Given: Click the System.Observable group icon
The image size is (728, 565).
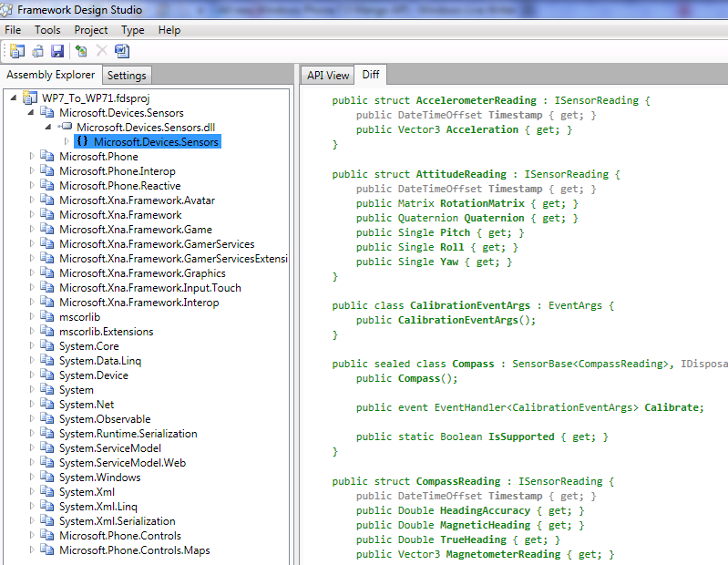Looking at the screenshot, I should (x=46, y=418).
